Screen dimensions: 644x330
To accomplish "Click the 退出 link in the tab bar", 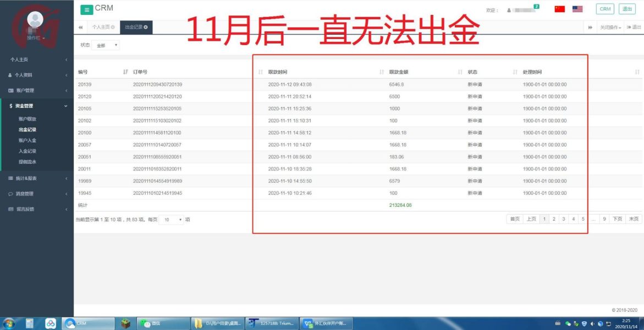I will click(634, 27).
